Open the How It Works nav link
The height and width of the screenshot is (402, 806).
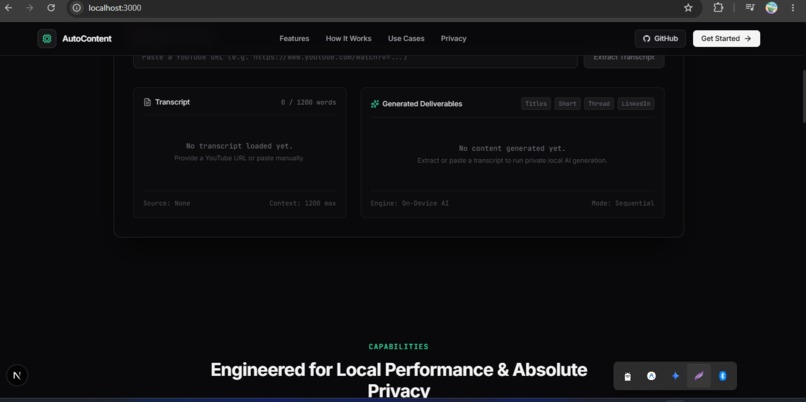click(349, 39)
